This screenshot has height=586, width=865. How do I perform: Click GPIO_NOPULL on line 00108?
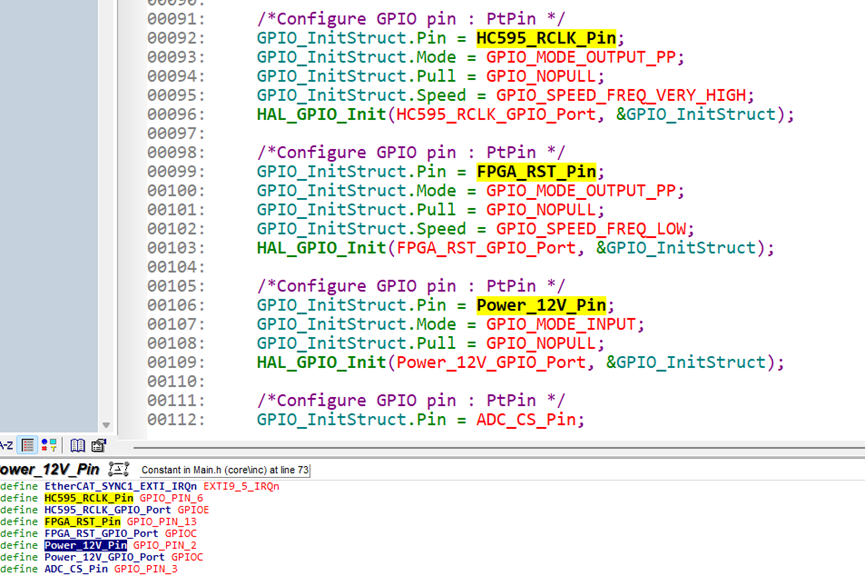541,343
